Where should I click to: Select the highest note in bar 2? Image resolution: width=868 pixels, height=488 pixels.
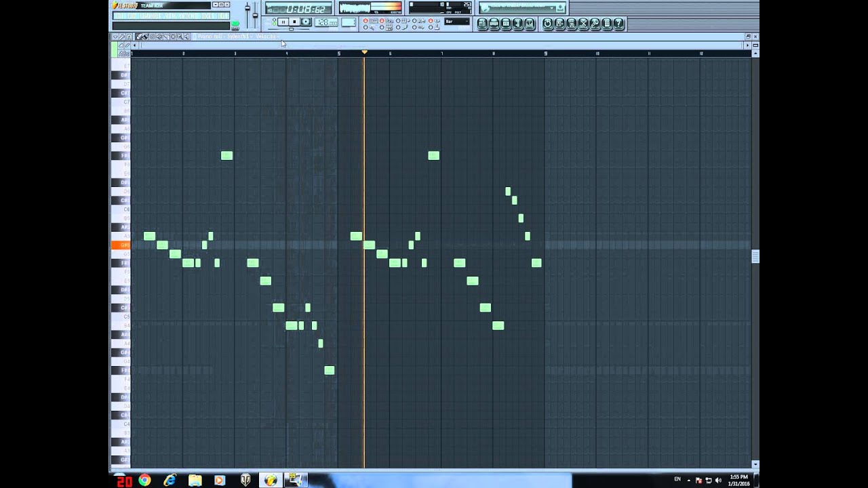point(226,155)
